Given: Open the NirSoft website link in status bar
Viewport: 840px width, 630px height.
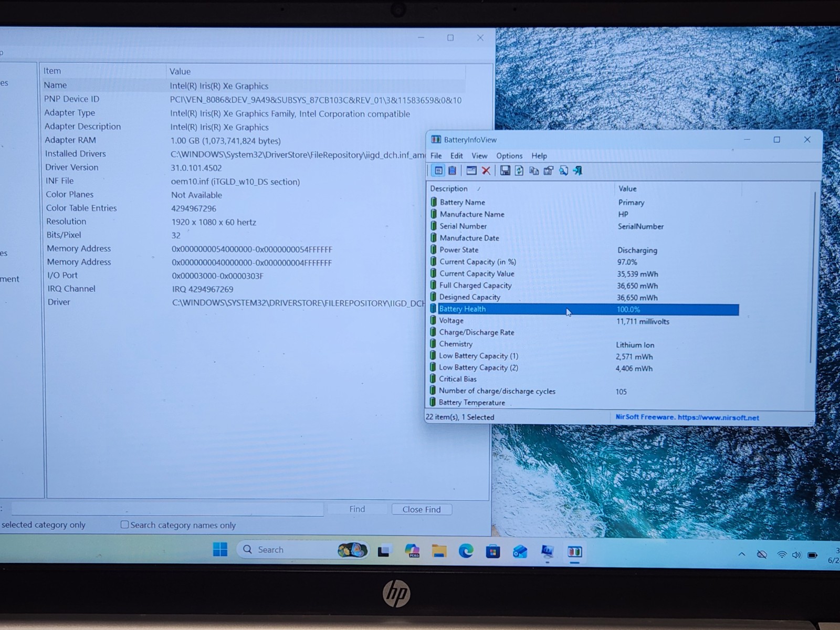Looking at the screenshot, I should (687, 417).
